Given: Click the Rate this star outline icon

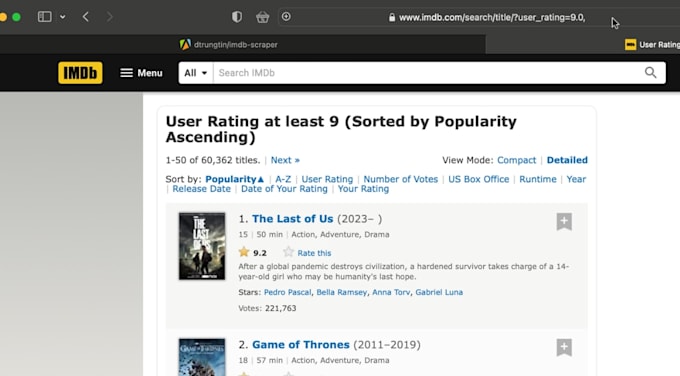Looking at the screenshot, I should 288,252.
